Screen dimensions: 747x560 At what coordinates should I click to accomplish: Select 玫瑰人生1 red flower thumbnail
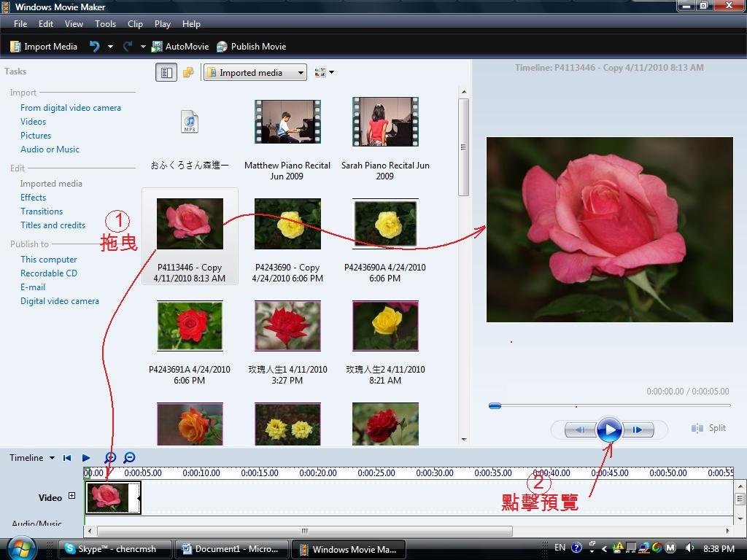pos(287,326)
